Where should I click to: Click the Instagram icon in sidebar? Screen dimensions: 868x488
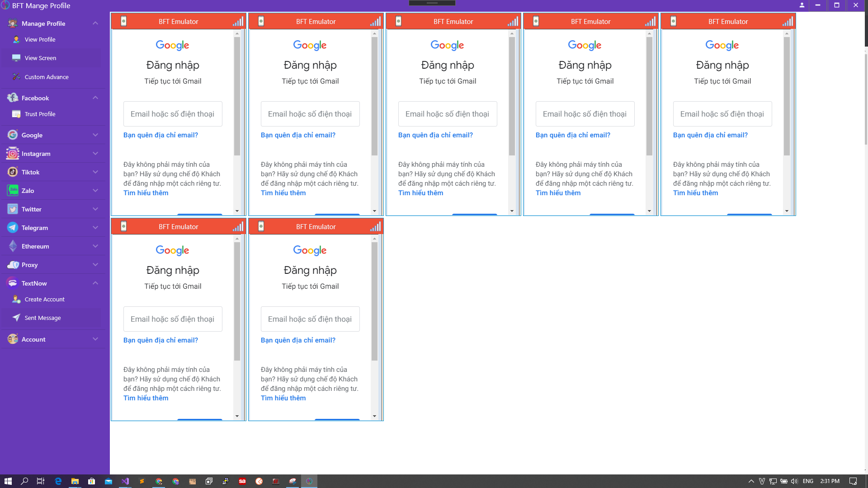coord(13,154)
